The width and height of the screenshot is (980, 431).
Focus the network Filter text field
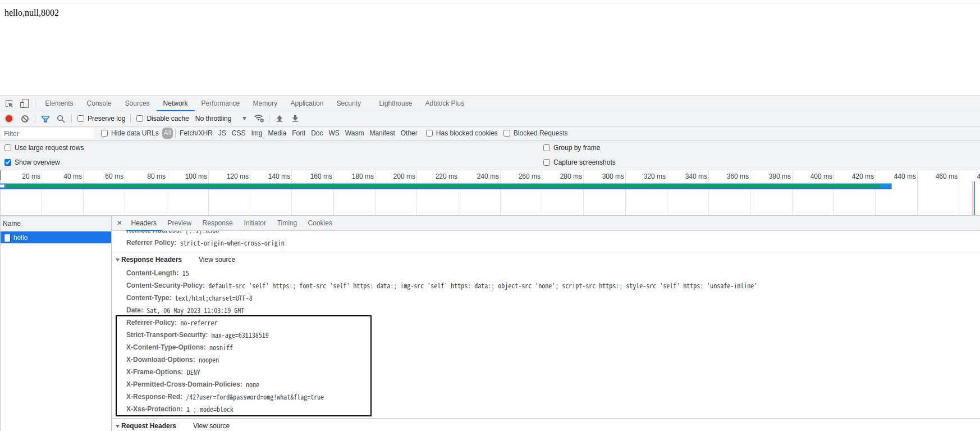tap(48, 133)
